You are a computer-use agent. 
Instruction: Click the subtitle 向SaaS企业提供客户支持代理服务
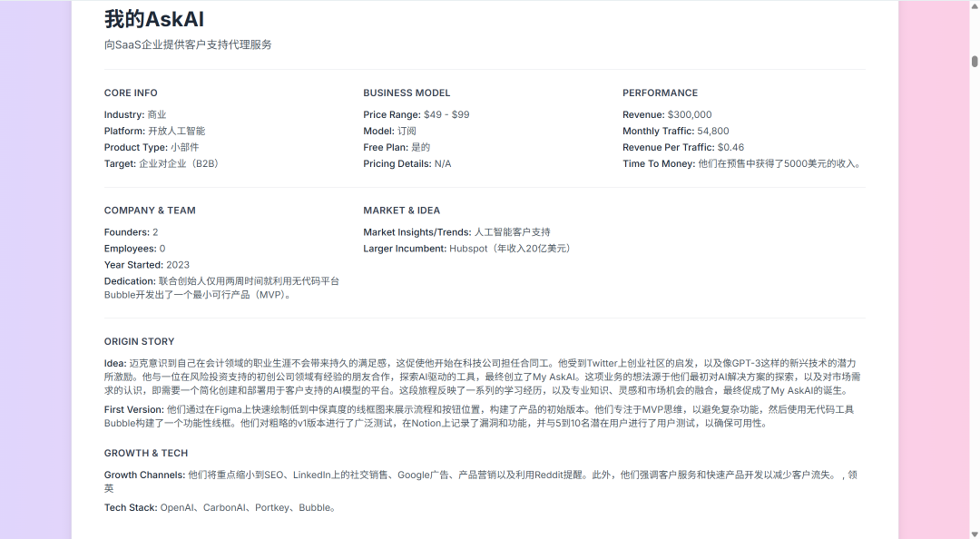pyautogui.click(x=188, y=44)
